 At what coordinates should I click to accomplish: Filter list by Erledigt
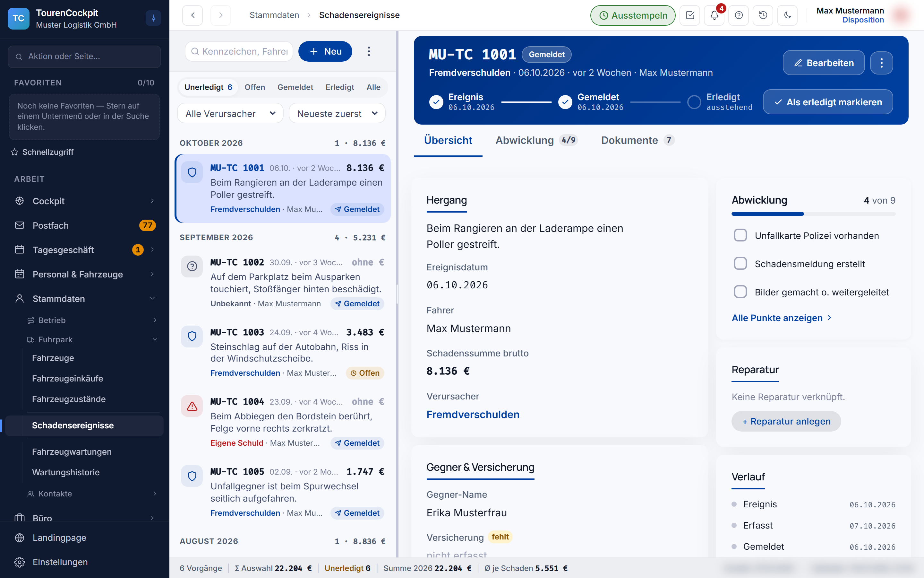[339, 87]
